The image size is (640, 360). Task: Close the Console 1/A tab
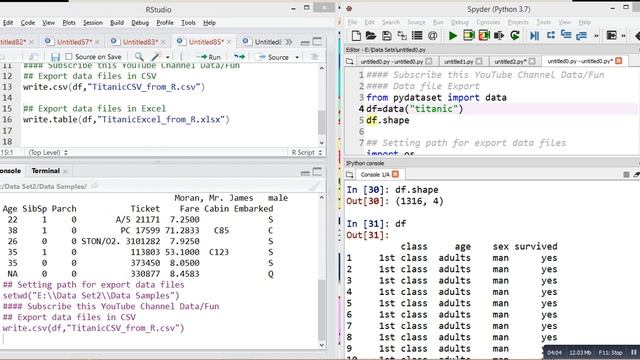coord(395,174)
